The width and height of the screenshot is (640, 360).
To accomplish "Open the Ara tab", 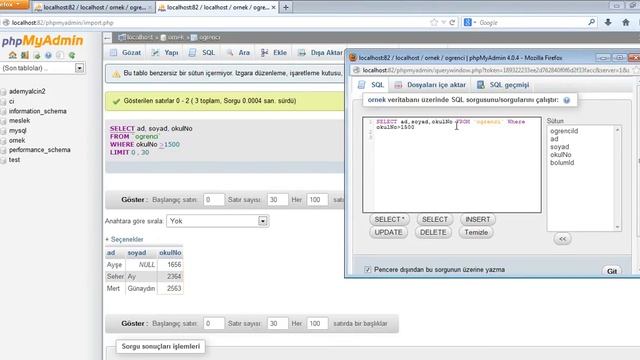I will coord(238,53).
